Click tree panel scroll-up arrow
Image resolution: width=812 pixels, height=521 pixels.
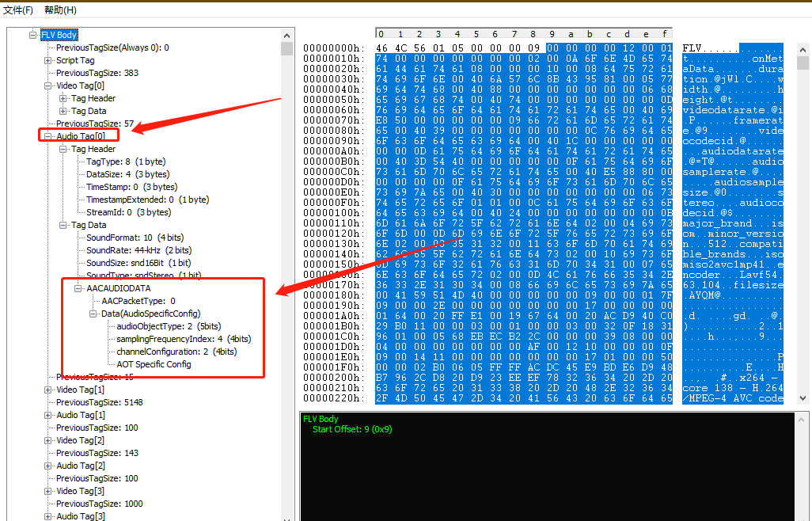pos(287,36)
